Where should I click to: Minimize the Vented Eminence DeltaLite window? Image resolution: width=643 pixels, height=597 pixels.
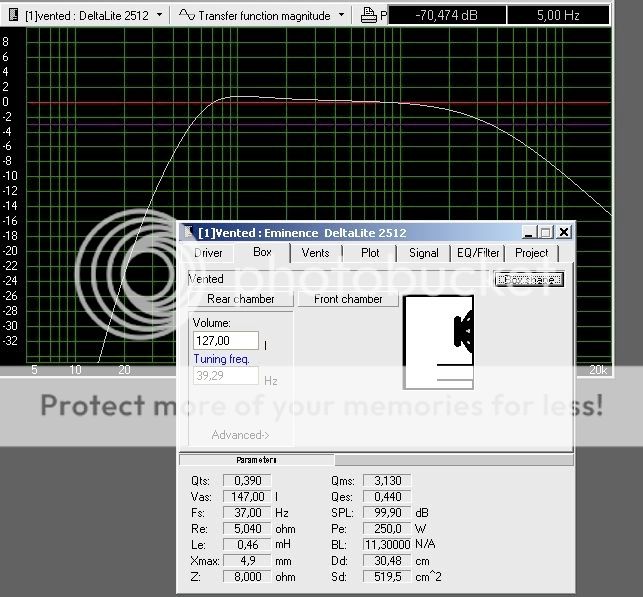[x=529, y=232]
